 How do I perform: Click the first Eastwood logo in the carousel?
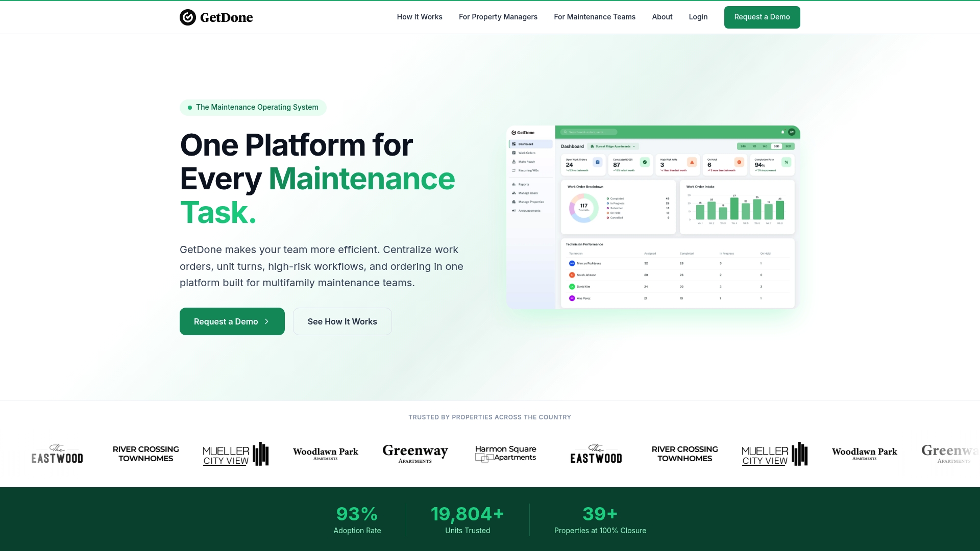(x=57, y=454)
